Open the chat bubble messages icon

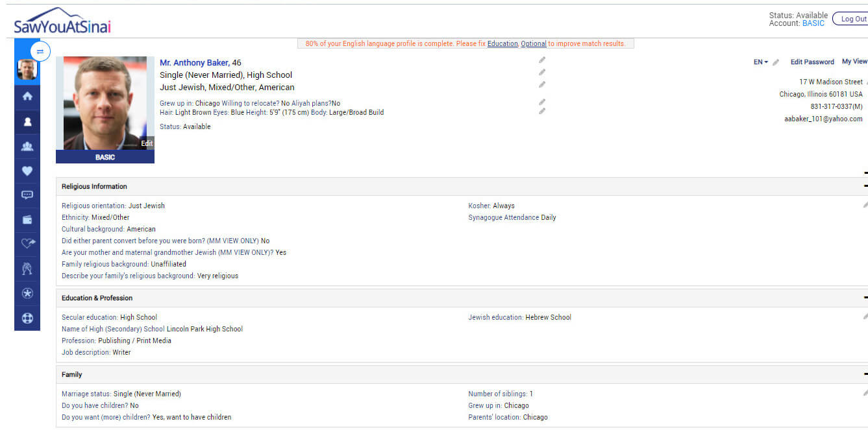point(27,195)
